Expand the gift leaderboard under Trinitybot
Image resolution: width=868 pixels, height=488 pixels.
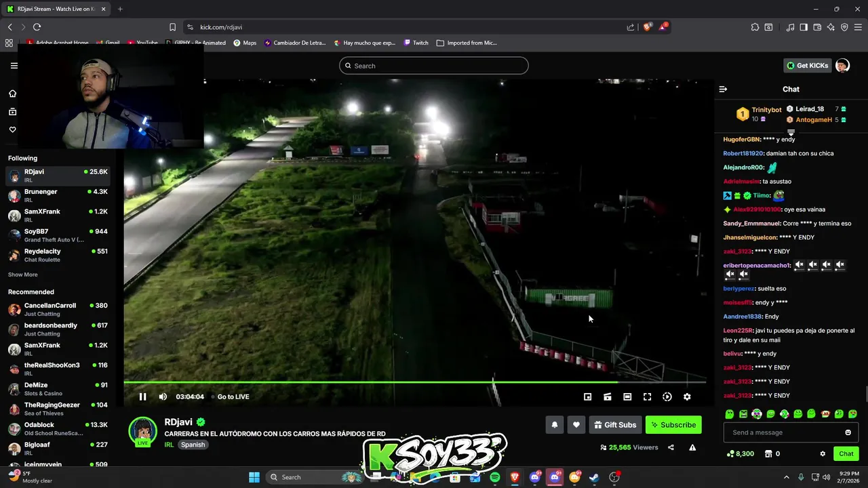point(791,132)
